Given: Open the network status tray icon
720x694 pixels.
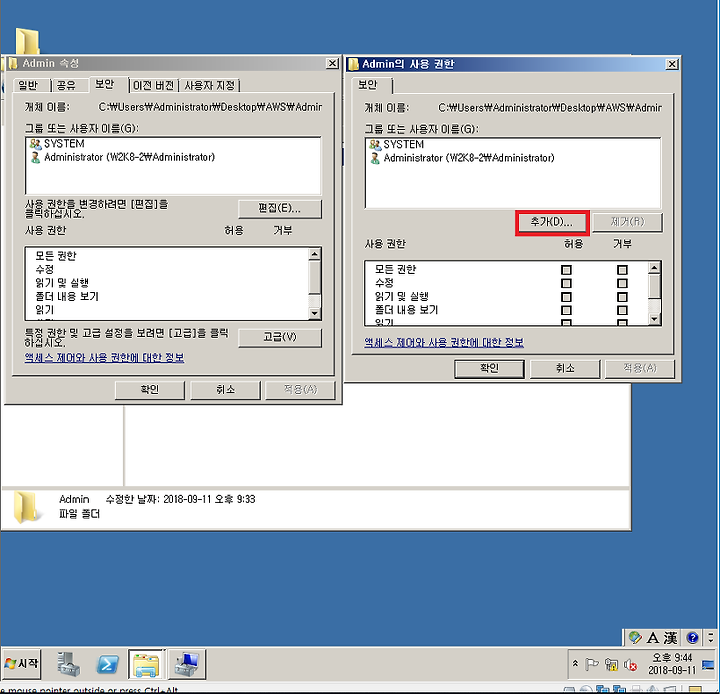Looking at the screenshot, I should [611, 664].
